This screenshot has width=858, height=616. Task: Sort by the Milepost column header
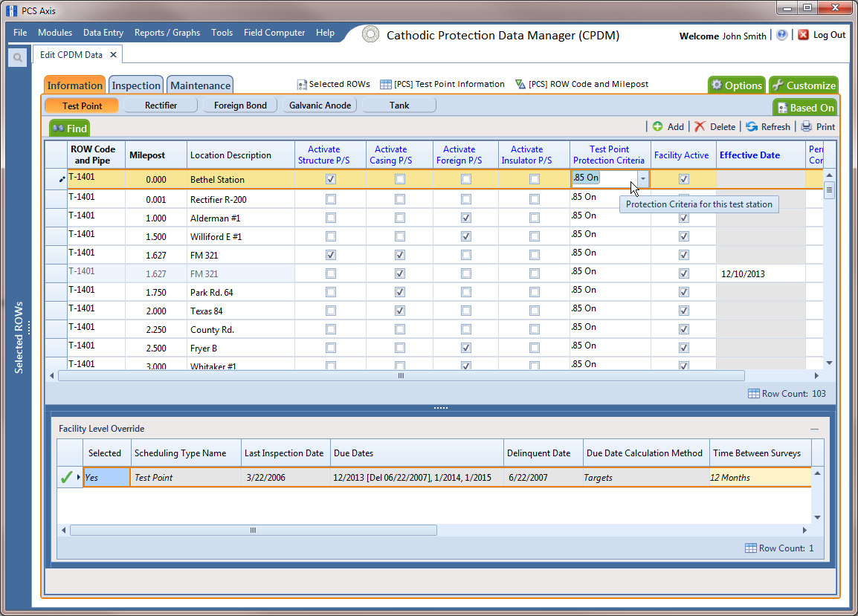[156, 155]
